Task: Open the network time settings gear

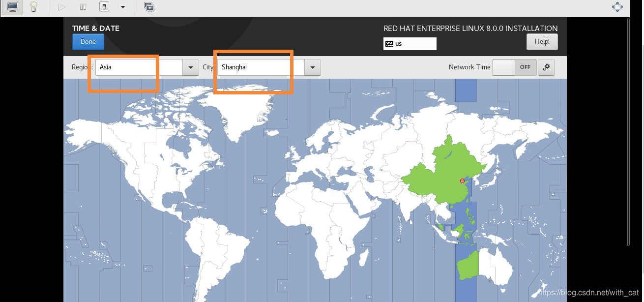Action: [x=546, y=67]
